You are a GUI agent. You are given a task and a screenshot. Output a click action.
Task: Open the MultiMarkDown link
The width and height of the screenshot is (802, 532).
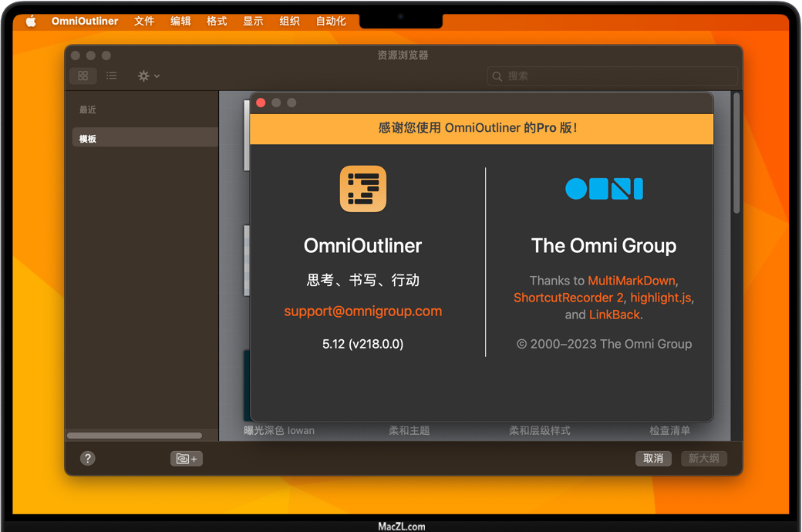tap(631, 281)
